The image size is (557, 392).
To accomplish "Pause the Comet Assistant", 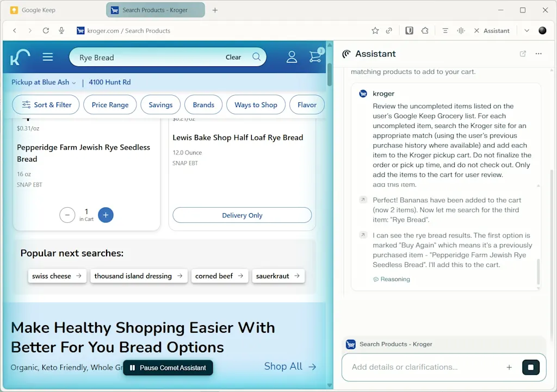I will pos(168,368).
